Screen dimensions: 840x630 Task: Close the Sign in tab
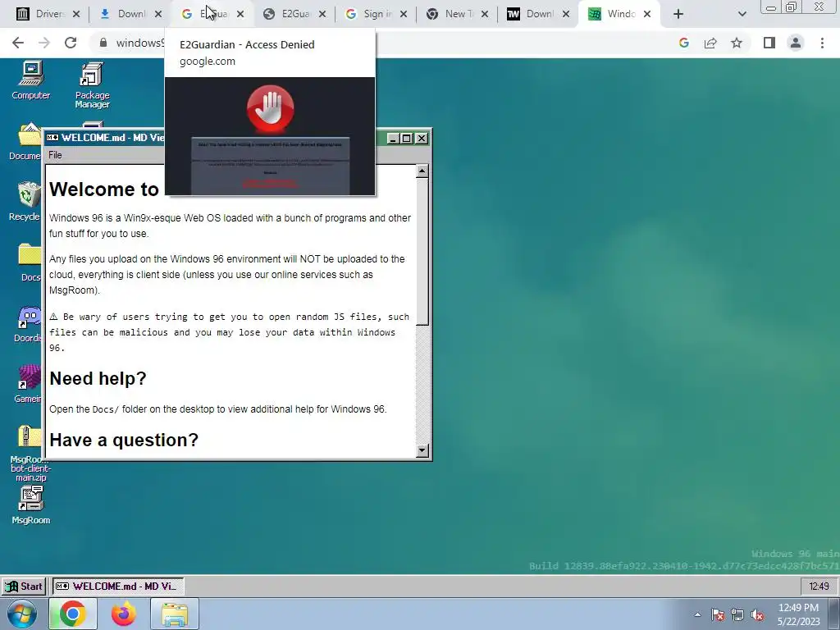tap(404, 14)
